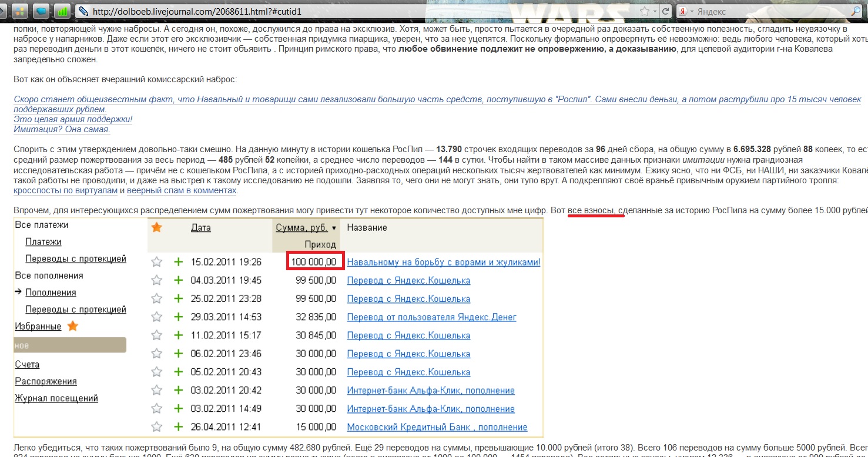Select Пополнения in the sidebar
868x457 pixels.
click(51, 293)
